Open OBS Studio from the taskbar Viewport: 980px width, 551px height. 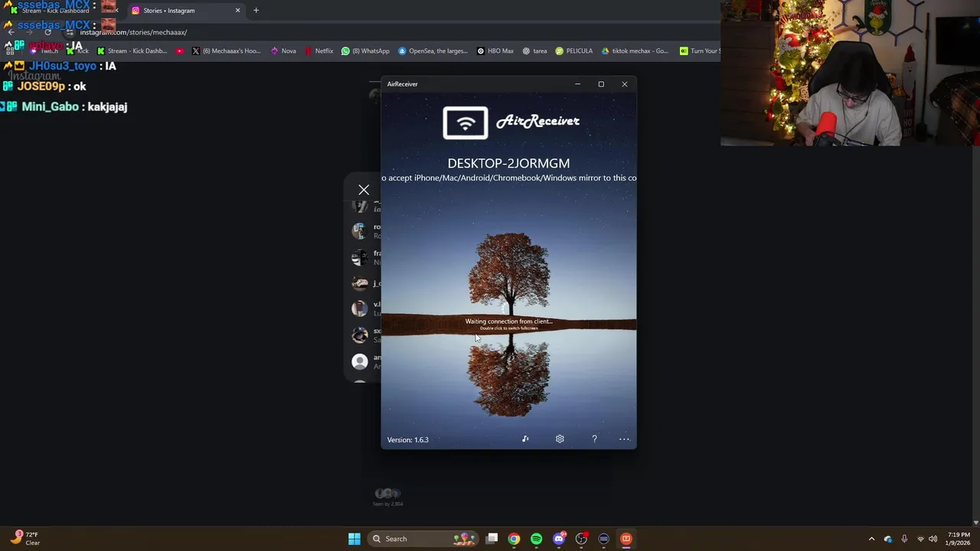click(581, 539)
